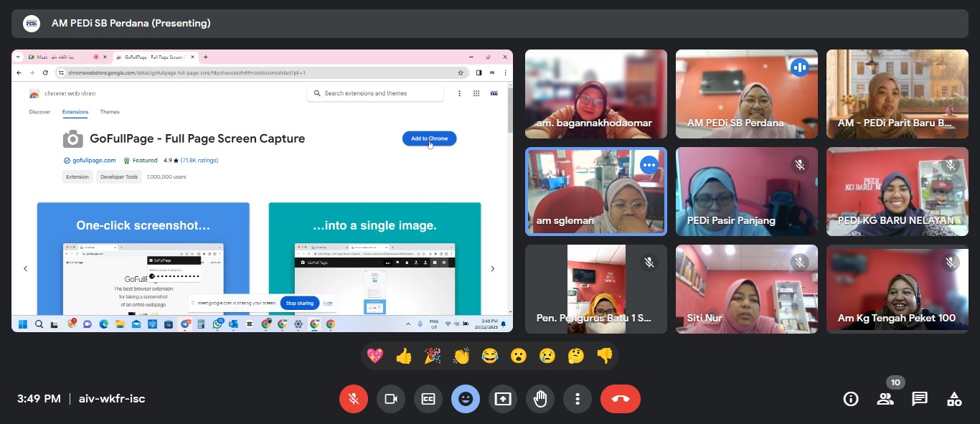
Task: Select the Siti Nur video tile
Action: (746, 288)
